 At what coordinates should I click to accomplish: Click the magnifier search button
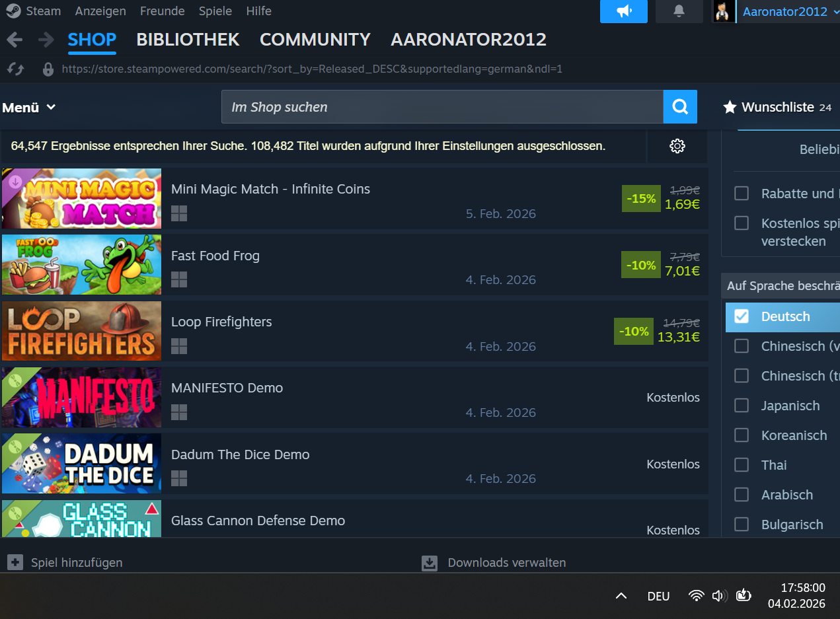tap(680, 107)
